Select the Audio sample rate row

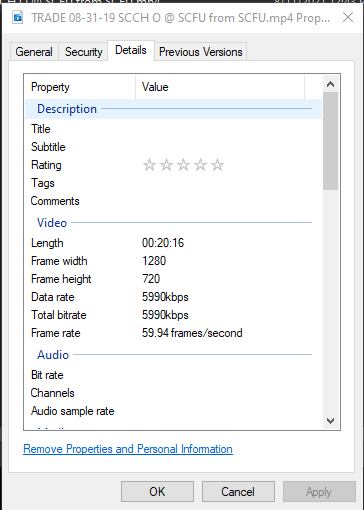[x=173, y=411]
